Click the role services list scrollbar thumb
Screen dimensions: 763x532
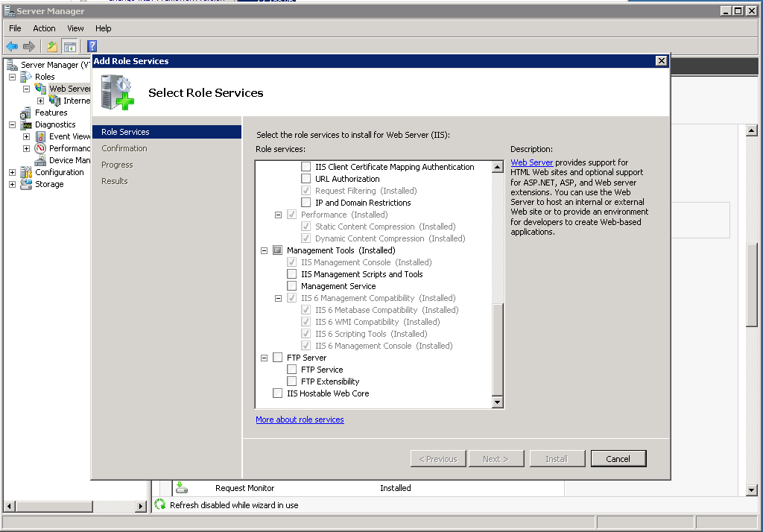tap(497, 349)
